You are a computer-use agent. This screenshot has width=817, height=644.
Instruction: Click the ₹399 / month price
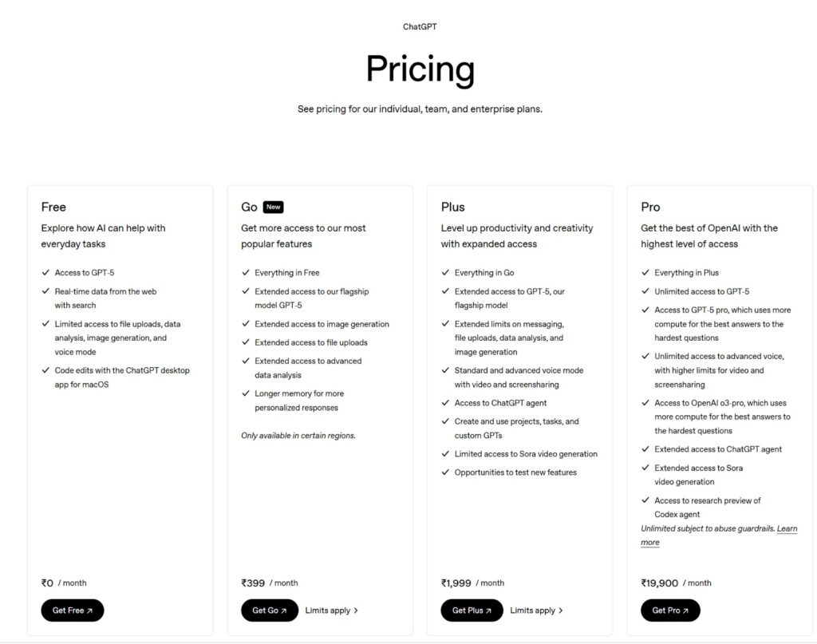coord(269,583)
